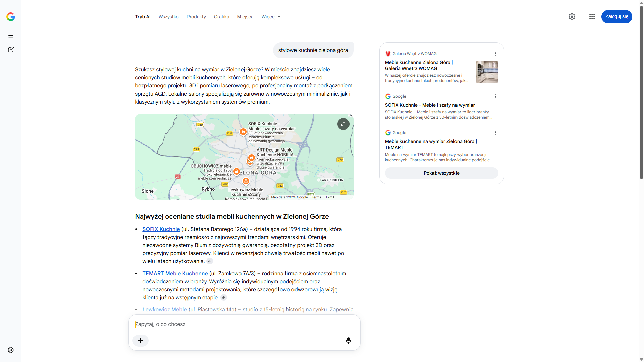Viewport: 644px width, 362px height.
Task: Click the Zaloguj się button
Action: click(x=616, y=17)
